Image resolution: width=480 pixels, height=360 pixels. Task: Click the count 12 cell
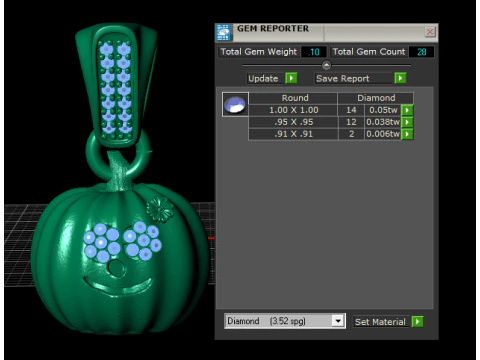pyautogui.click(x=351, y=122)
